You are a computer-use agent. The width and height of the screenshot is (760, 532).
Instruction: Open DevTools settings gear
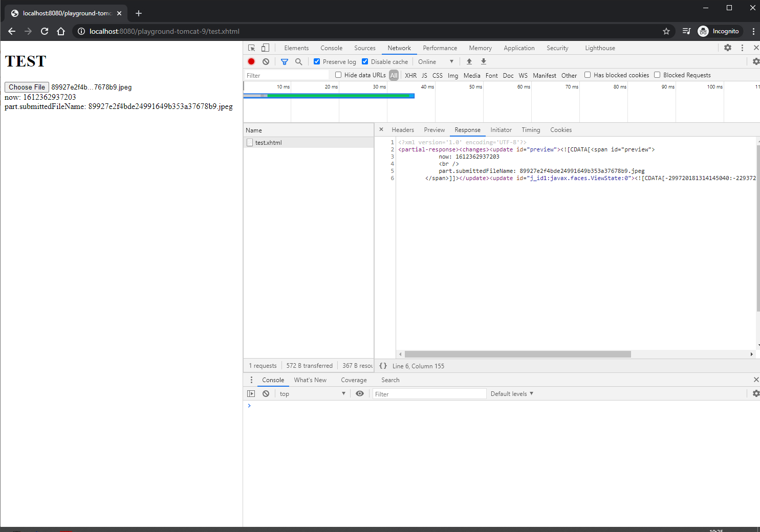728,48
